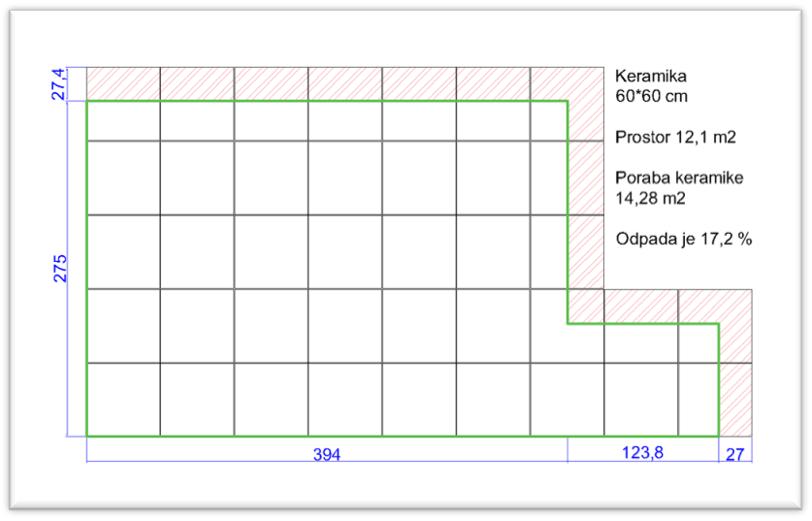Select the "123,8" dimension label
Viewport: 812px width, 521px height.
click(642, 452)
